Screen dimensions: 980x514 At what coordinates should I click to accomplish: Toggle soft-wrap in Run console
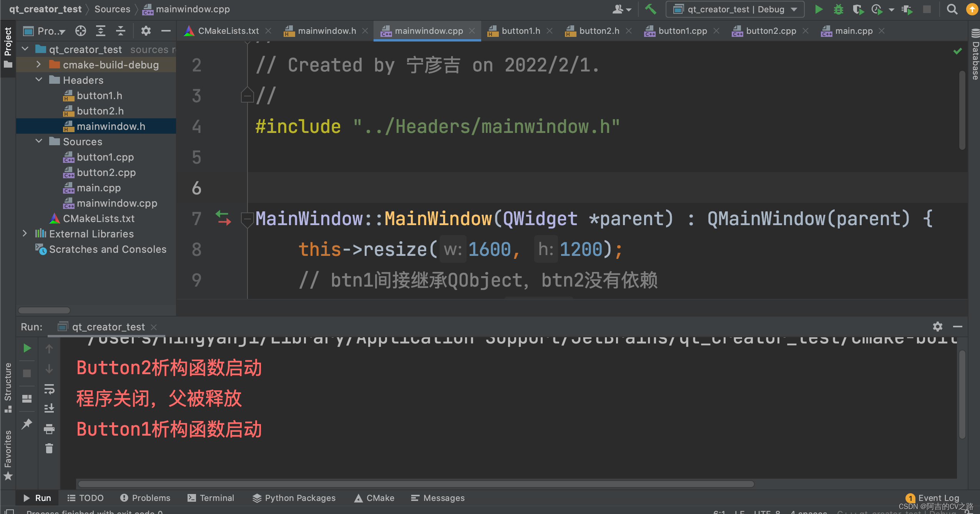click(49, 389)
